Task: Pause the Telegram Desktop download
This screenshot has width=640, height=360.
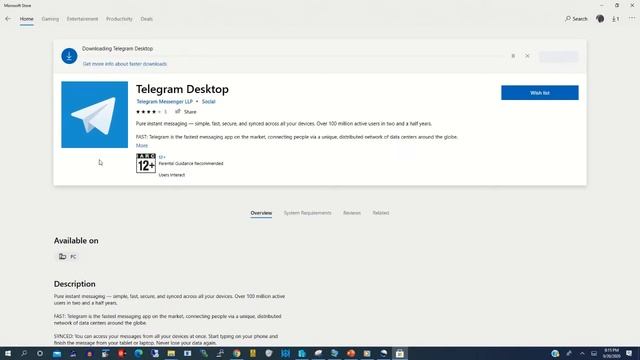Action: click(x=513, y=56)
